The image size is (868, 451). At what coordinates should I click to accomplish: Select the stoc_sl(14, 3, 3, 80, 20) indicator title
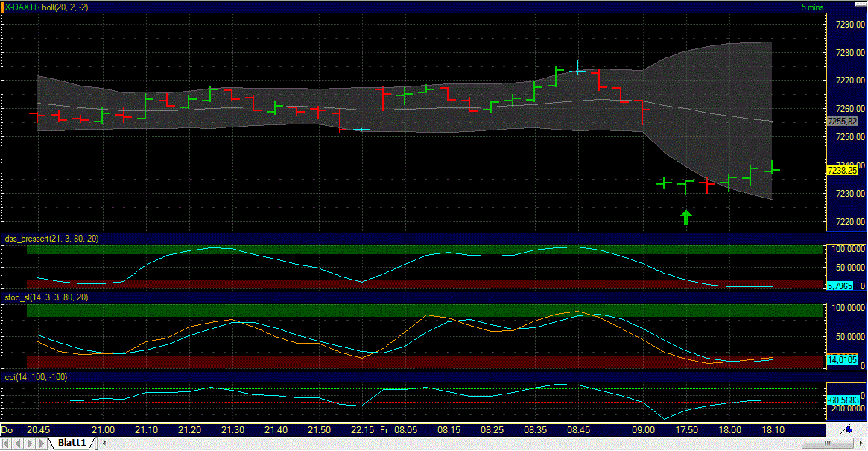pyautogui.click(x=45, y=297)
